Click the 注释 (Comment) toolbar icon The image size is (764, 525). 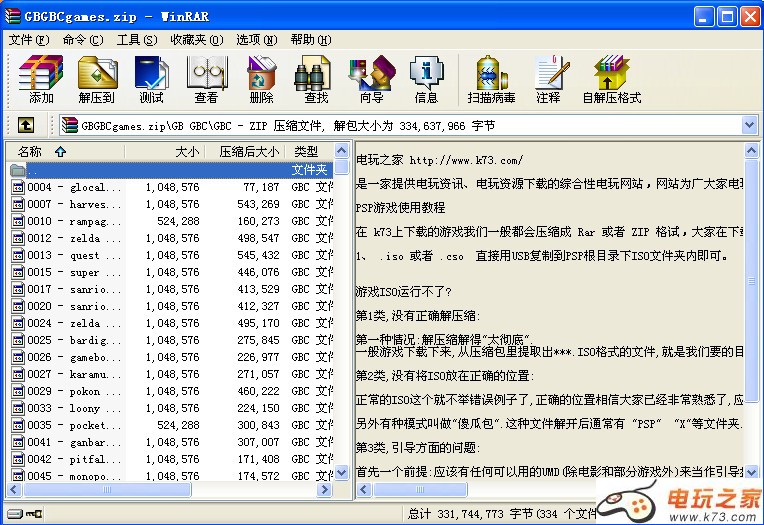click(x=548, y=78)
